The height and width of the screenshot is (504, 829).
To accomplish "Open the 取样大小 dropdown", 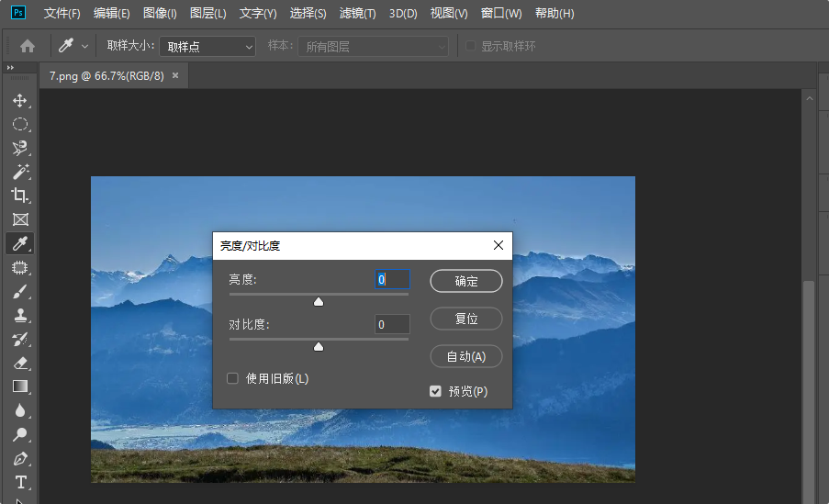I will click(207, 47).
